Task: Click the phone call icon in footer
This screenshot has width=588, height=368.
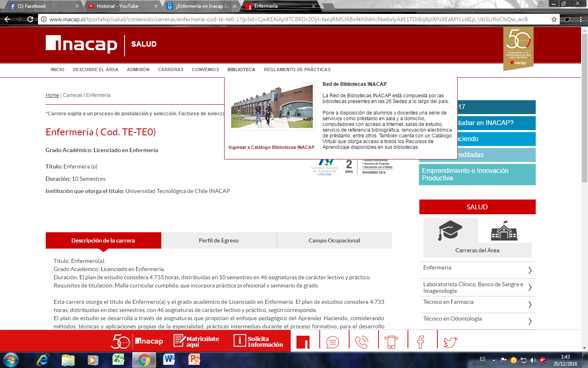Action: pyautogui.click(x=362, y=342)
